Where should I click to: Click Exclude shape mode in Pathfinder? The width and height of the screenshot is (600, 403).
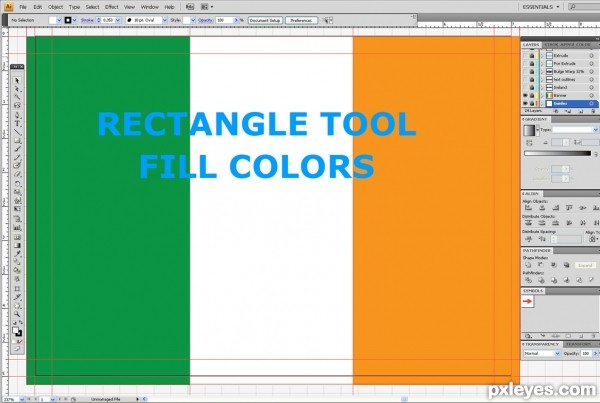click(566, 265)
